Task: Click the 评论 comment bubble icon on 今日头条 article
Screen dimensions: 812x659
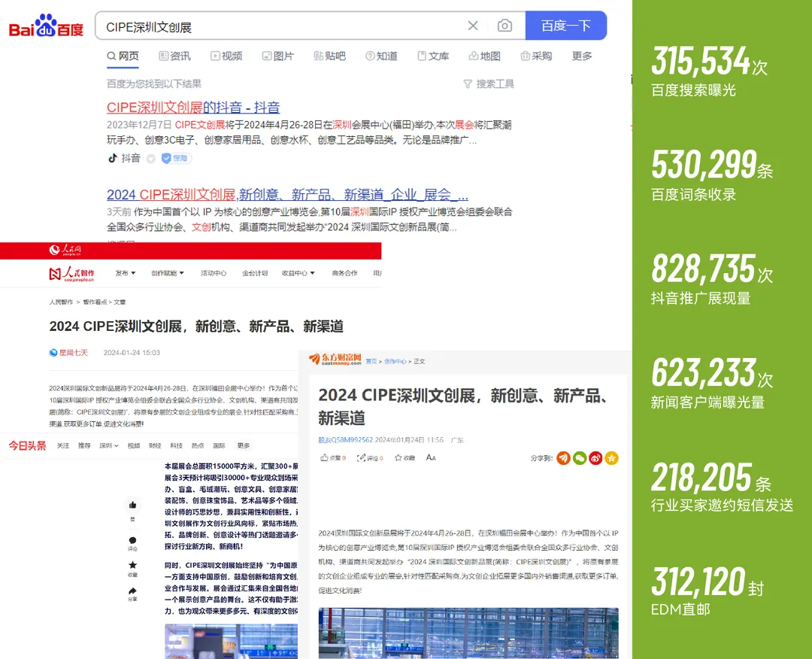Action: [x=132, y=540]
